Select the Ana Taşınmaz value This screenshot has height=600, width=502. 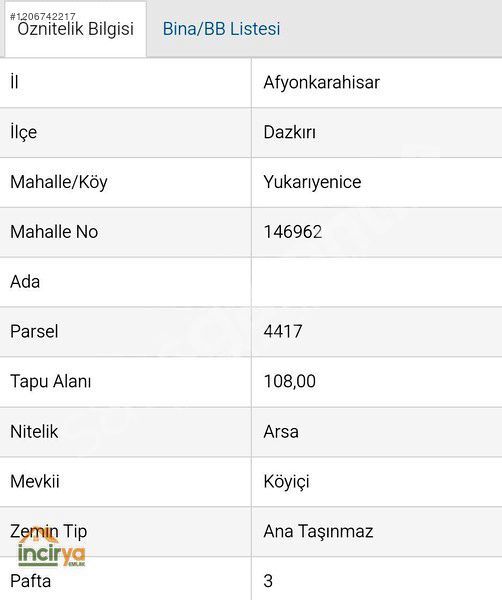(318, 532)
